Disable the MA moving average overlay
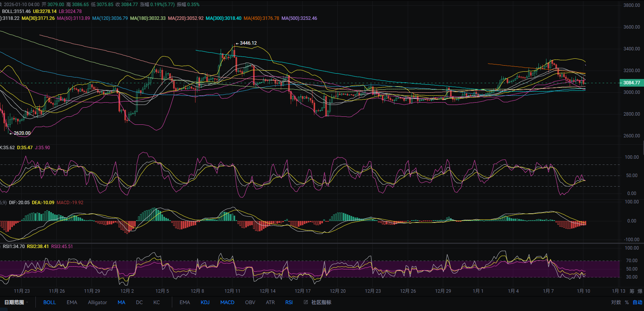644x311 pixels. (x=121, y=302)
